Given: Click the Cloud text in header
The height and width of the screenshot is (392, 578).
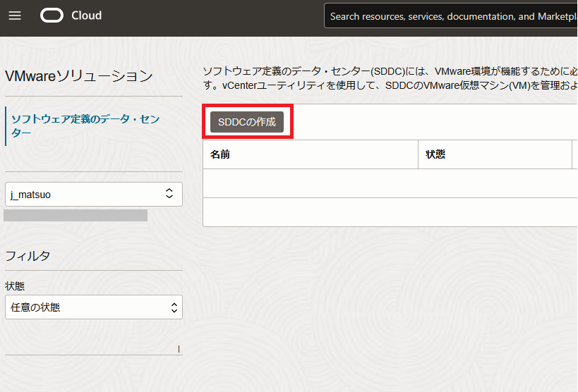Looking at the screenshot, I should pos(86,16).
